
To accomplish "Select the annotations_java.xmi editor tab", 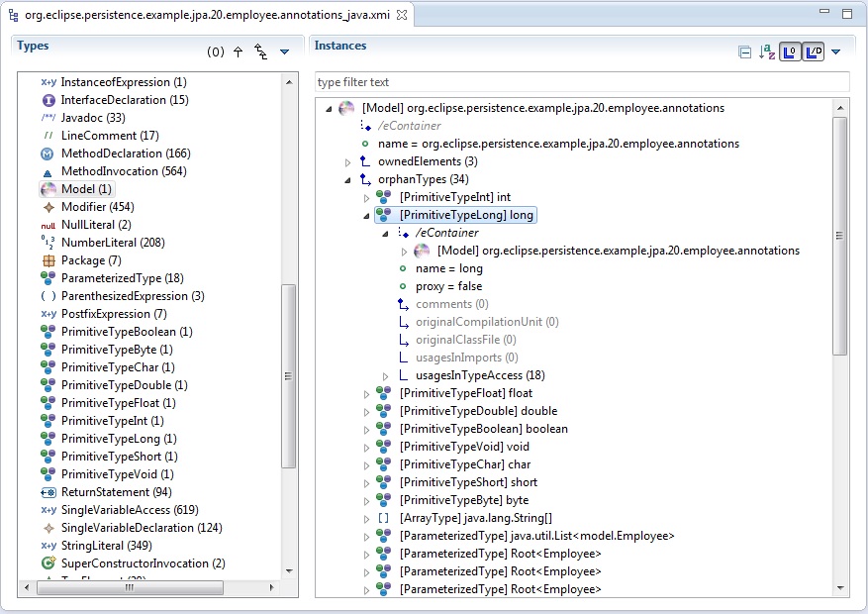I will pyautogui.click(x=207, y=15).
